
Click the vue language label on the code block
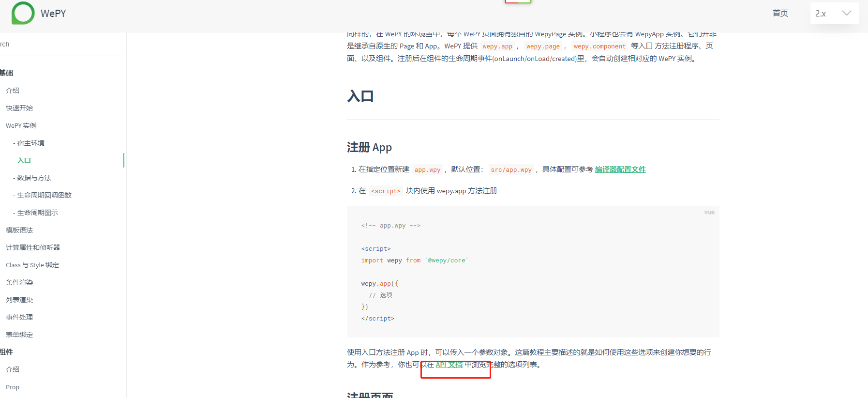click(x=709, y=212)
